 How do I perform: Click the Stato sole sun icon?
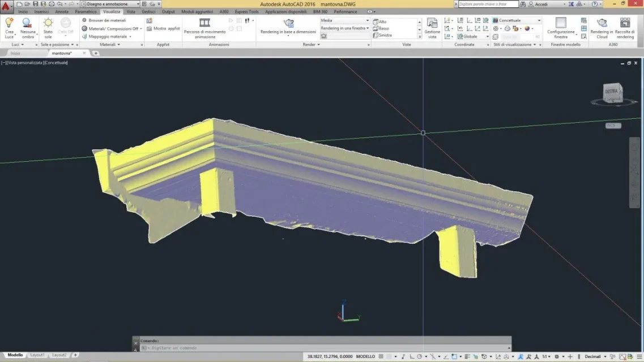(x=48, y=23)
